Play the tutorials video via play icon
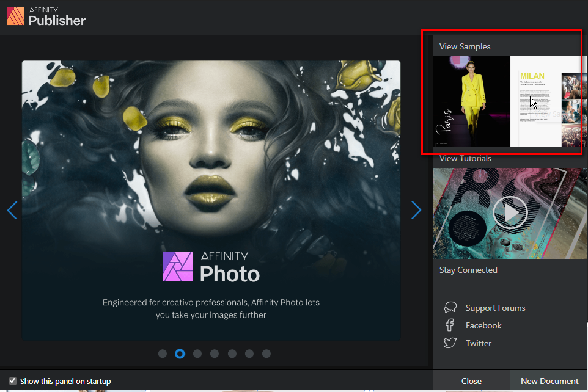This screenshot has height=392, width=588. 510,212
